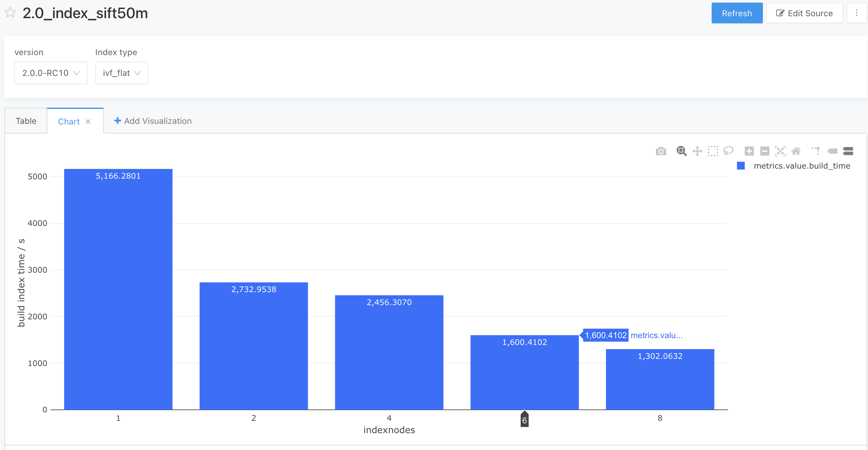Viewport: 868px width, 450px height.
Task: Zoom out on the chart
Action: click(765, 151)
